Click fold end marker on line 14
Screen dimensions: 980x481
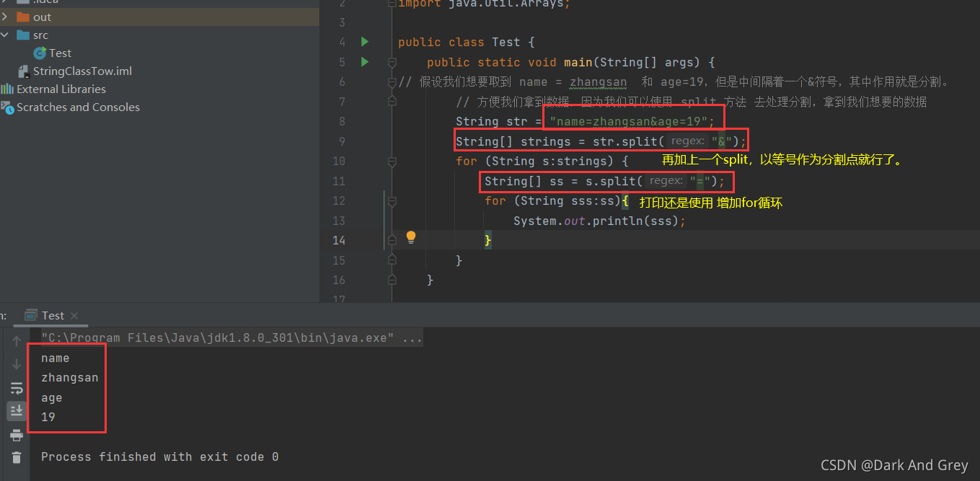pyautogui.click(x=392, y=240)
